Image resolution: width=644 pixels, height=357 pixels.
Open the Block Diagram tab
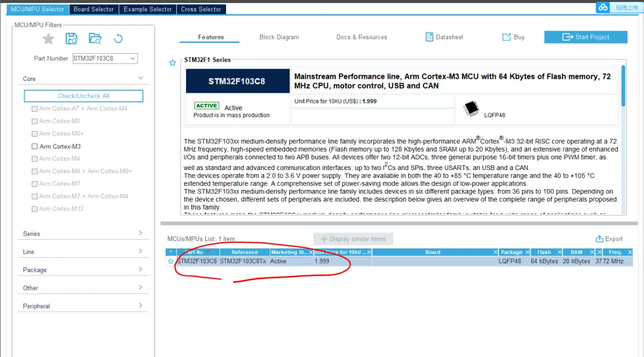tap(279, 37)
